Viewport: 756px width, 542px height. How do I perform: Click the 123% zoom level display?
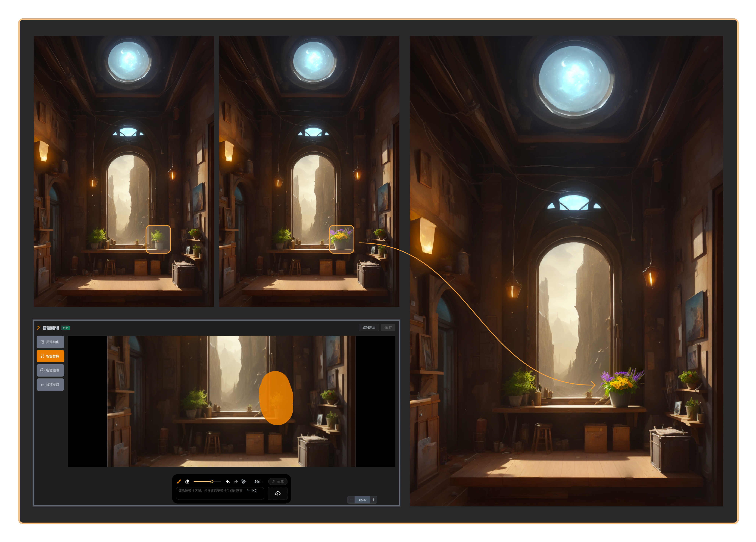pos(362,500)
